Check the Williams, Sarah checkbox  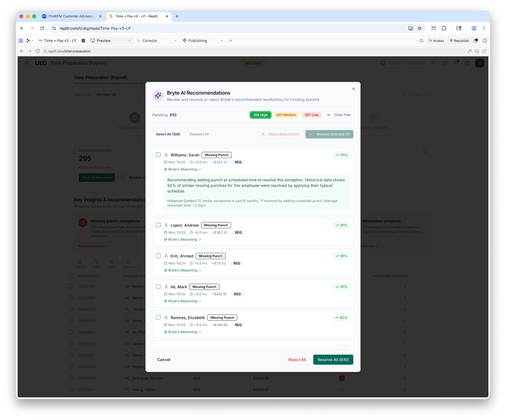pos(158,155)
